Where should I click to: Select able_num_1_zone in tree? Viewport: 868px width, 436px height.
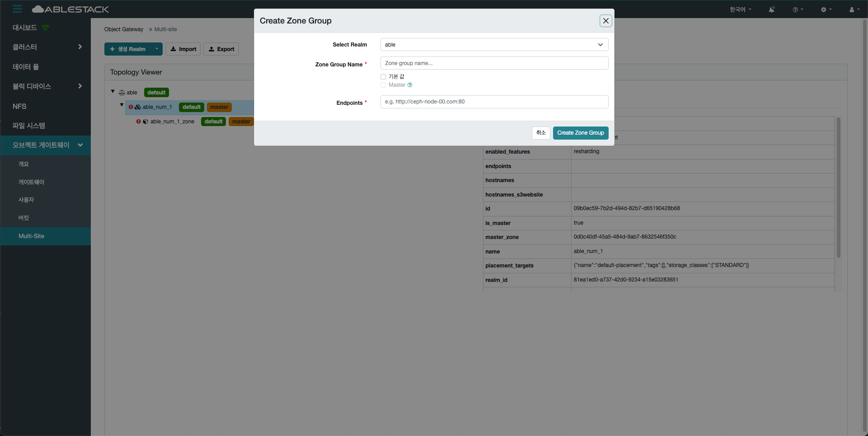172,122
